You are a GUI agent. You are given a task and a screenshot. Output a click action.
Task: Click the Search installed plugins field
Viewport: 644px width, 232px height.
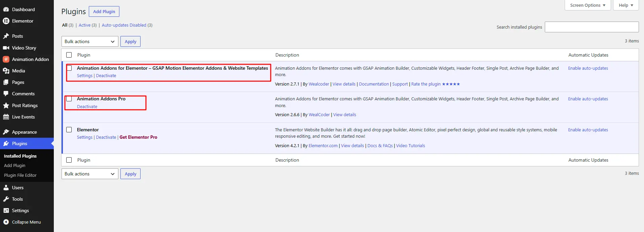click(592, 27)
